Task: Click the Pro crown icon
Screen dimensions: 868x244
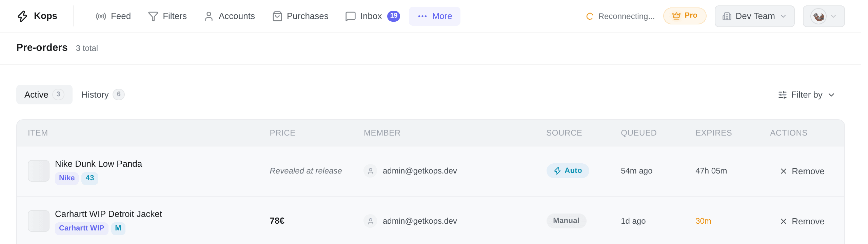Action: tap(676, 16)
